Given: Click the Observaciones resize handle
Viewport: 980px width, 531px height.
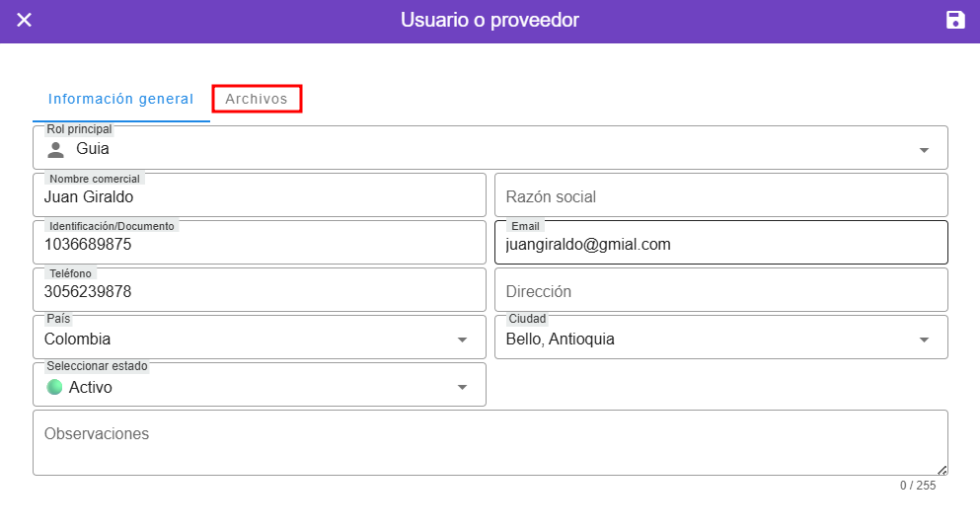Looking at the screenshot, I should [942, 470].
